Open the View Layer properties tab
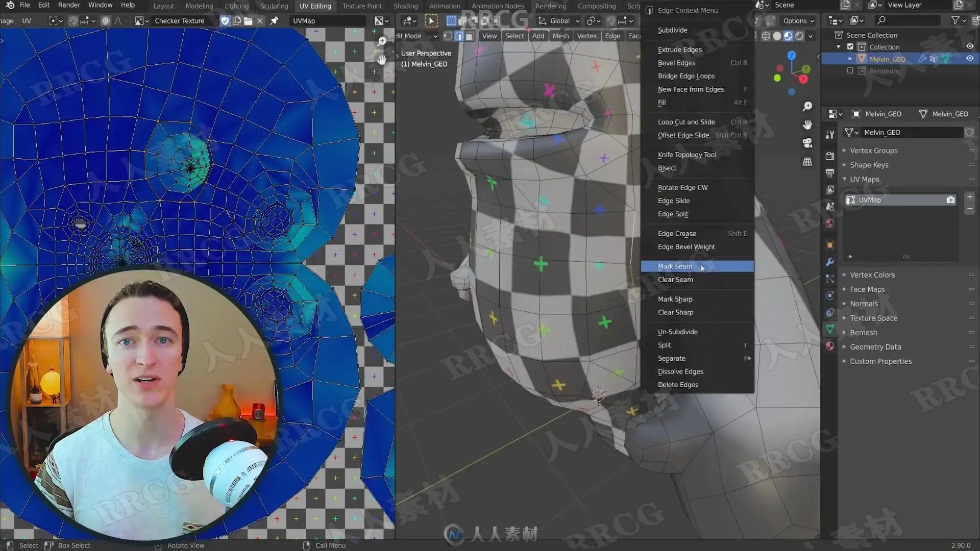Screen dimensions: 980x551 click(x=830, y=190)
